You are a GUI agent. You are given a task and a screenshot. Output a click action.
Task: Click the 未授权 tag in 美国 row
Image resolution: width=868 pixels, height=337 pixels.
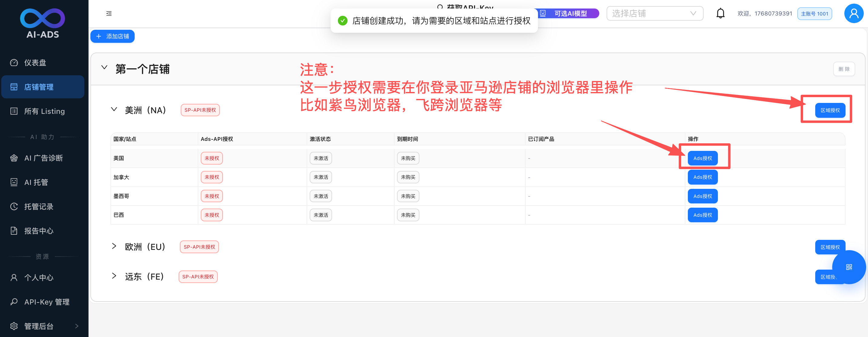(x=212, y=158)
